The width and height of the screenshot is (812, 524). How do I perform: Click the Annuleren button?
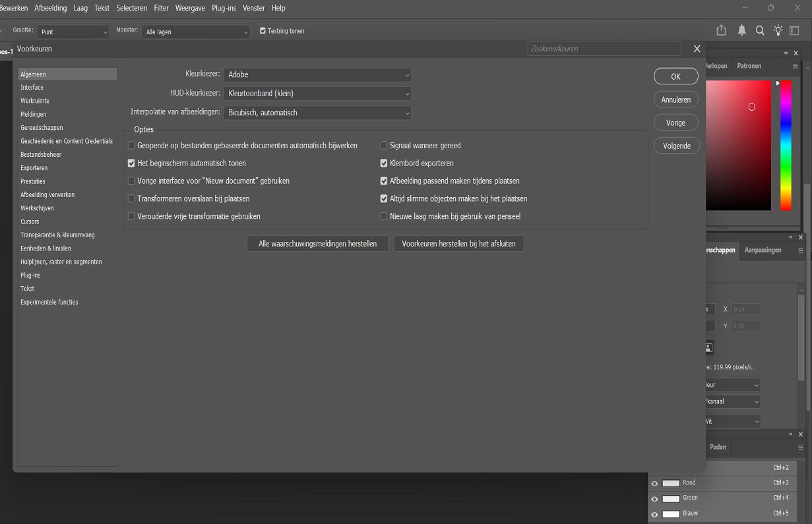(x=676, y=100)
